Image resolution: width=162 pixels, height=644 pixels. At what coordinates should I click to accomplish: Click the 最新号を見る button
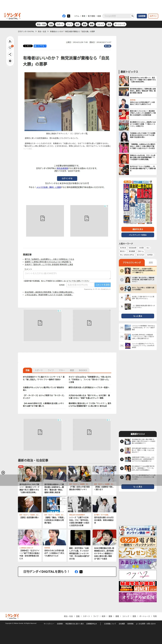[x=138, y=229]
